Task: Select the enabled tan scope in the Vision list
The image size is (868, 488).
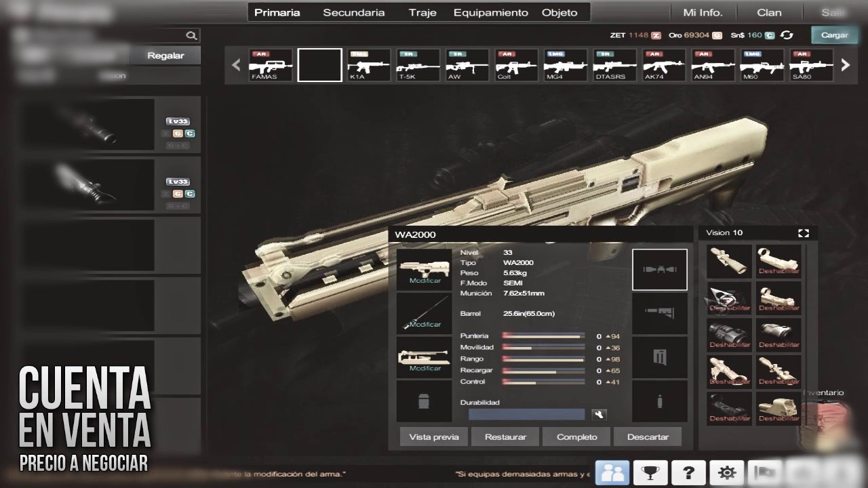Action: [729, 262]
